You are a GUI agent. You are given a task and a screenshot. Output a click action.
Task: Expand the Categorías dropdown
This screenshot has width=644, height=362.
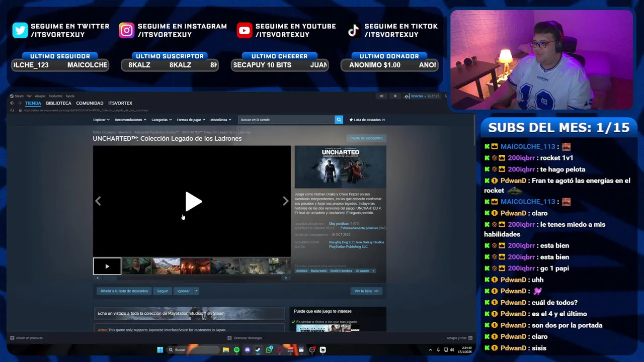click(162, 120)
